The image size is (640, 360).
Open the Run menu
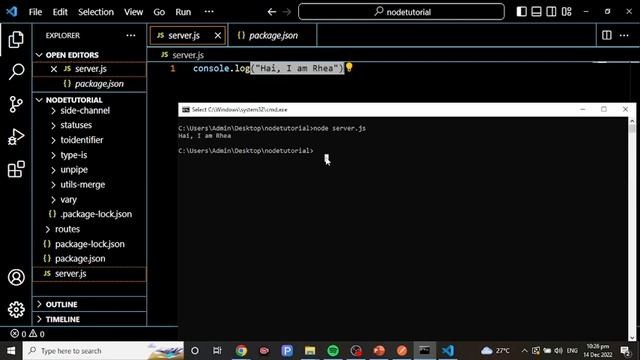tap(183, 12)
